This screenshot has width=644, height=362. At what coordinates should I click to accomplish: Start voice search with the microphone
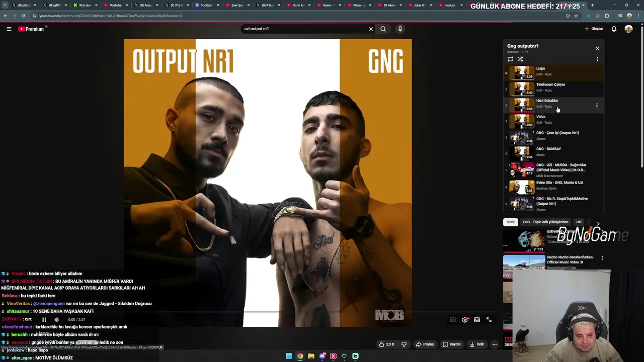coord(400,29)
